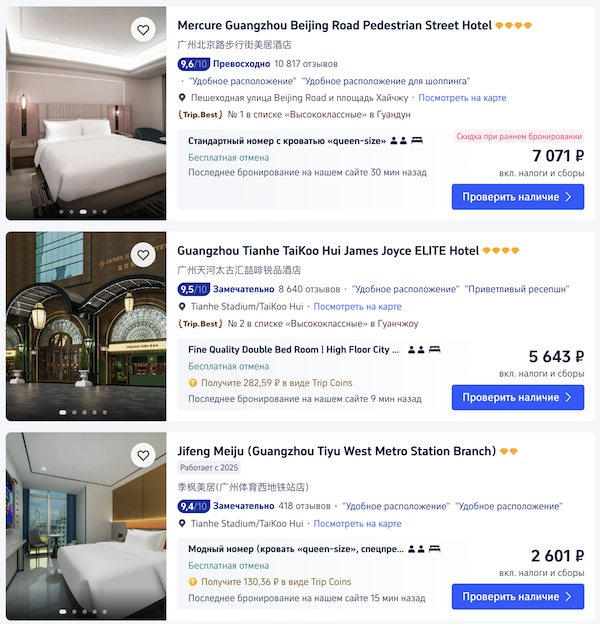Image resolution: width=600 pixels, height=624 pixels.
Task: Open Mercure Guangzhou Beijing Road hotel title
Action: 334,25
